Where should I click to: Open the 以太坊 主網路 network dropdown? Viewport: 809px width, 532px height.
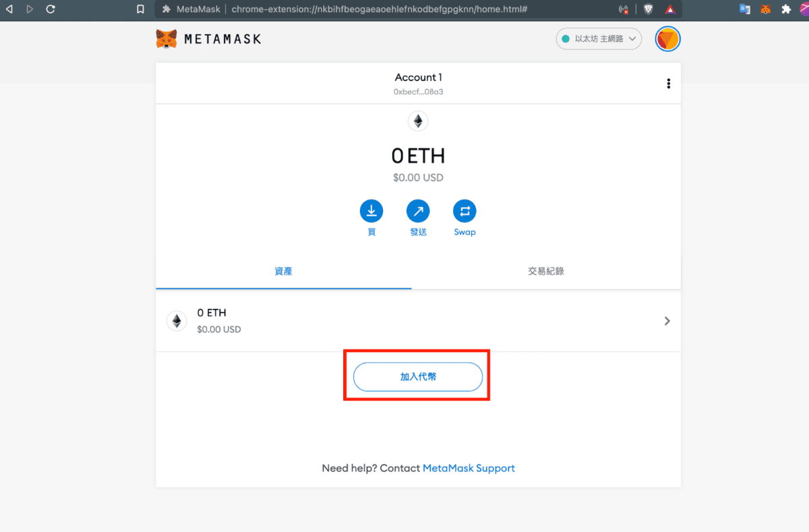click(x=598, y=38)
